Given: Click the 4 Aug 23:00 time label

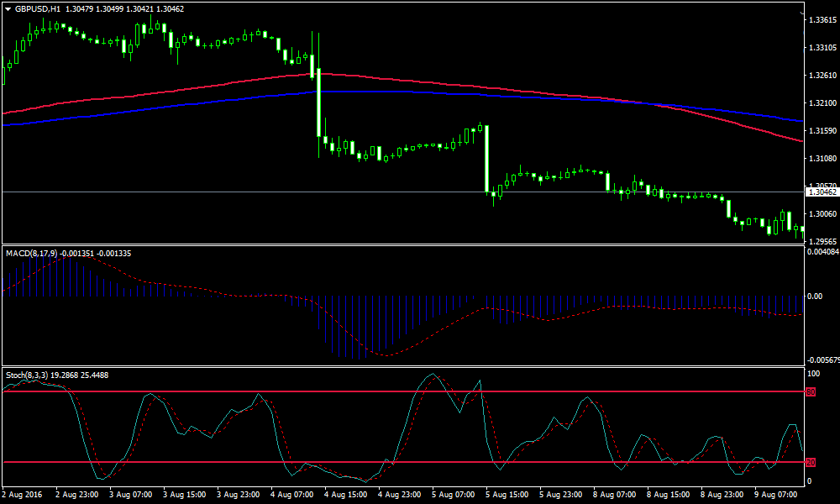Looking at the screenshot, I should (x=399, y=494).
